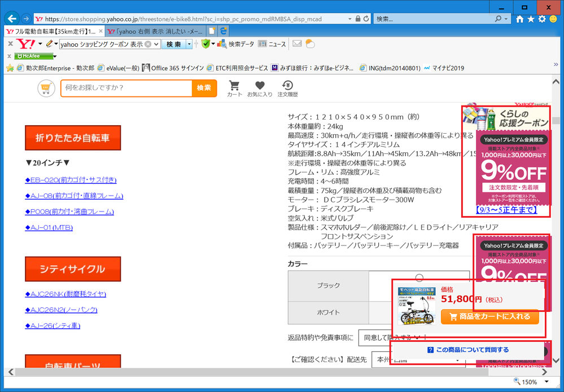564x392 pixels.
Task: Click the この商品について質問する link
Action: 468,350
